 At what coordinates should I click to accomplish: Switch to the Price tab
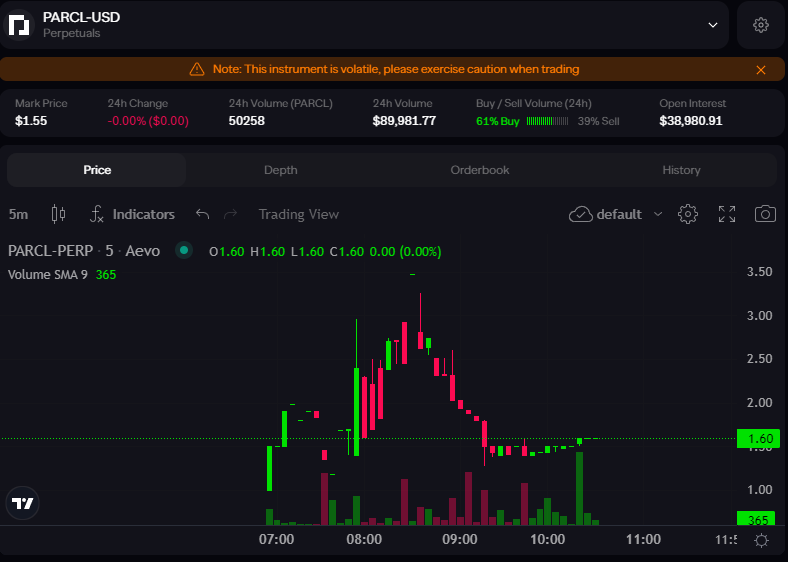click(x=97, y=170)
